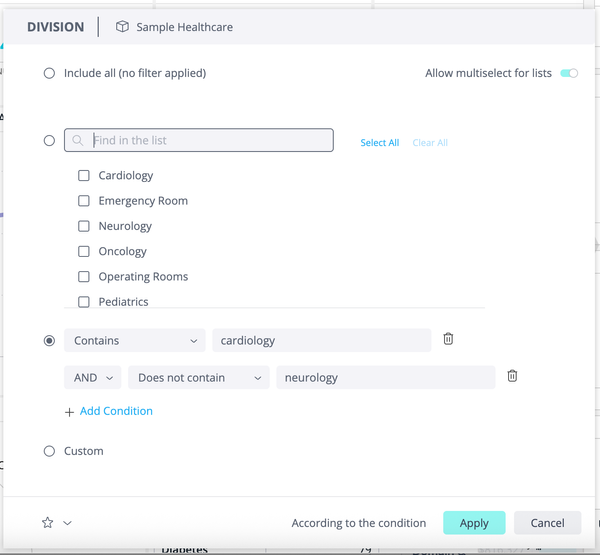The image size is (600, 555).
Task: Focus the Find in the list field
Action: pyautogui.click(x=208, y=141)
